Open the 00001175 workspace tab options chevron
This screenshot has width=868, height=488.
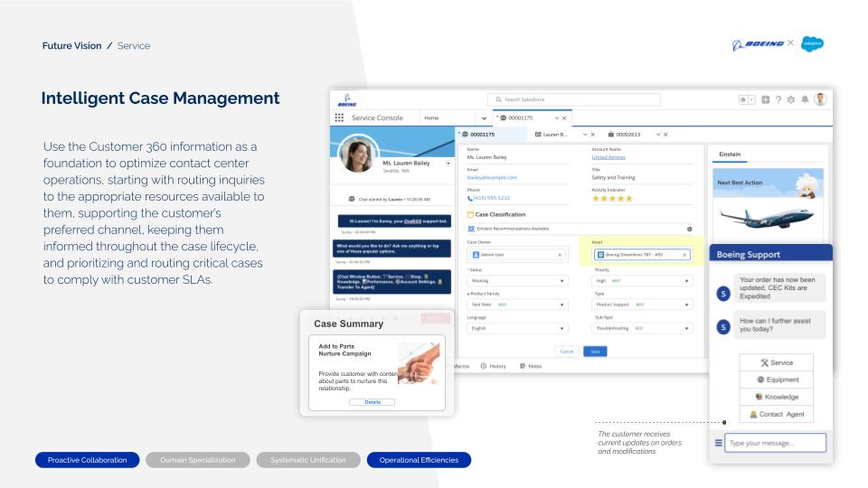coord(557,118)
